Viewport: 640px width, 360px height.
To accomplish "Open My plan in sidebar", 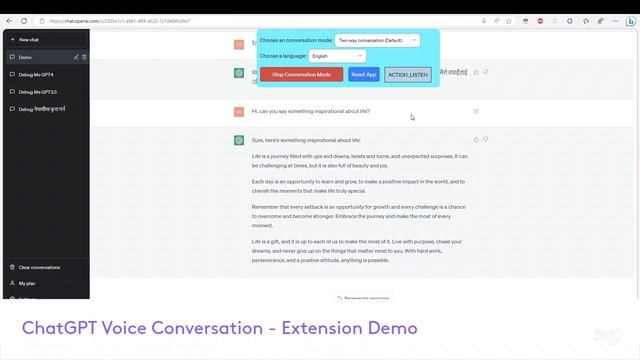I will point(46,283).
